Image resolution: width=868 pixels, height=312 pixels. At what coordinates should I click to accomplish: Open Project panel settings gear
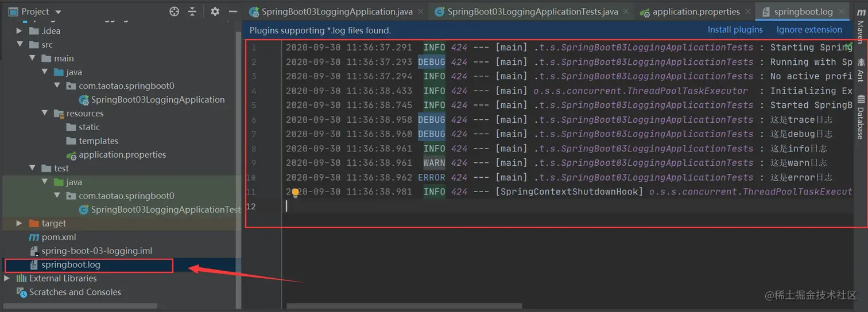215,11
